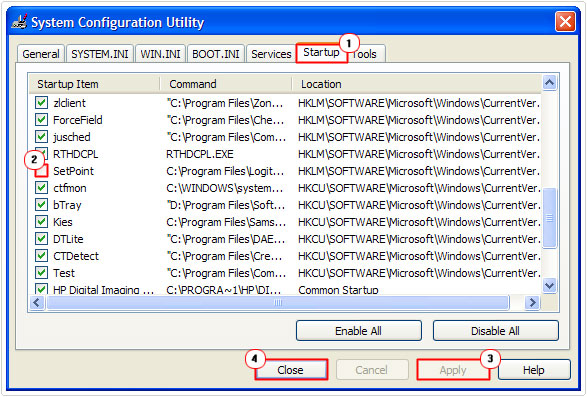Uncheck the CTDetect startup item
The height and width of the screenshot is (397, 587).
coord(41,256)
